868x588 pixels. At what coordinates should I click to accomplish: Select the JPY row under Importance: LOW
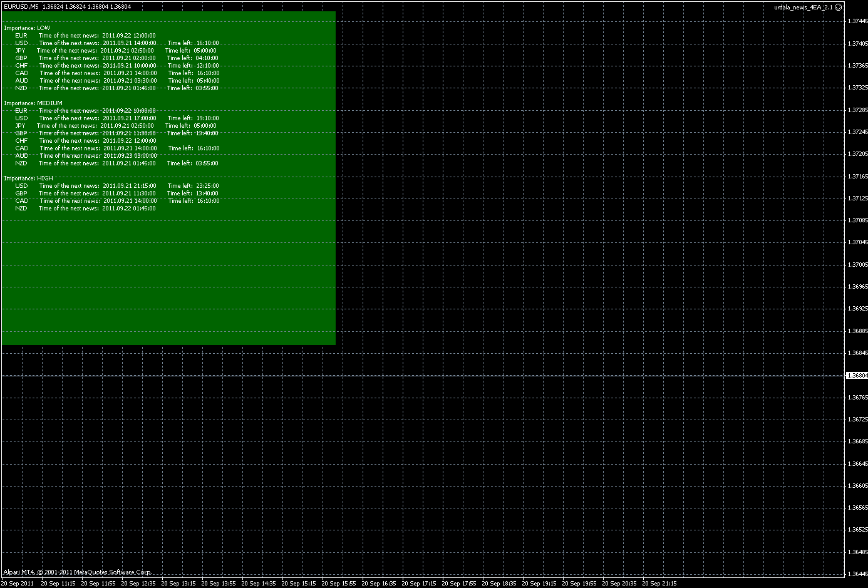116,51
